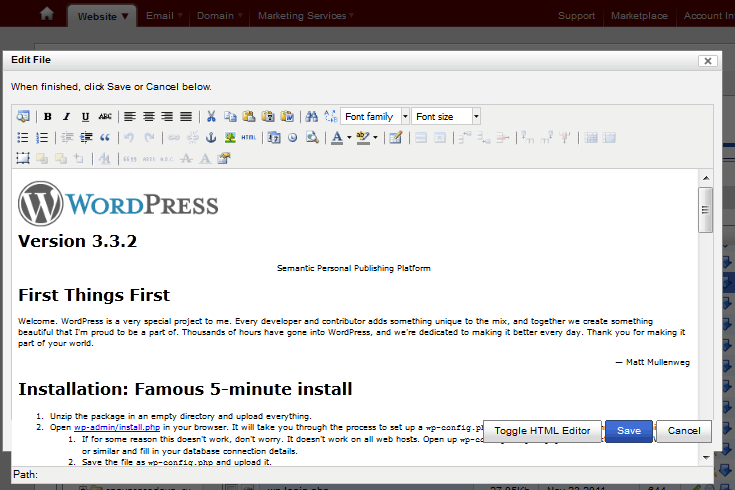Outdent the paragraph
Image resolution: width=735 pixels, height=490 pixels.
pyautogui.click(x=67, y=137)
